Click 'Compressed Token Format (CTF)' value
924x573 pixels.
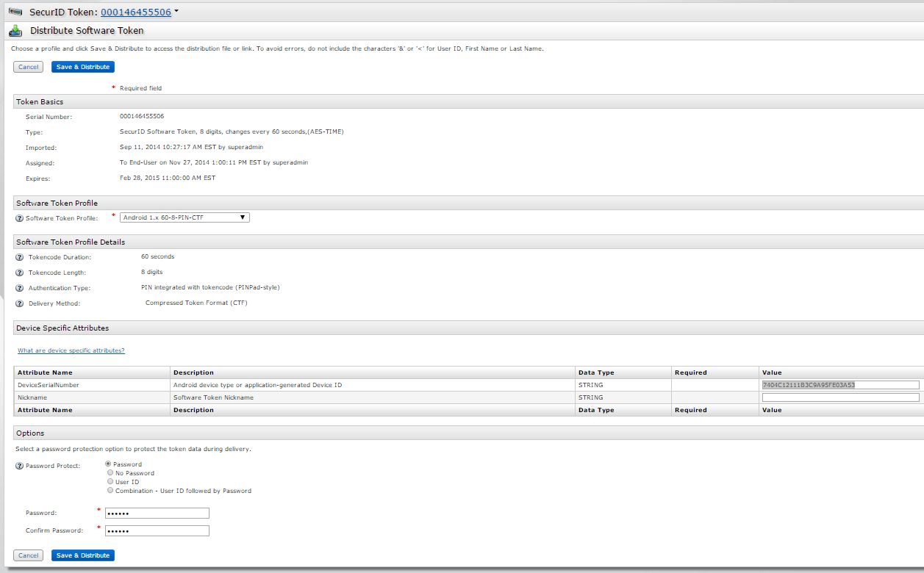(x=196, y=303)
